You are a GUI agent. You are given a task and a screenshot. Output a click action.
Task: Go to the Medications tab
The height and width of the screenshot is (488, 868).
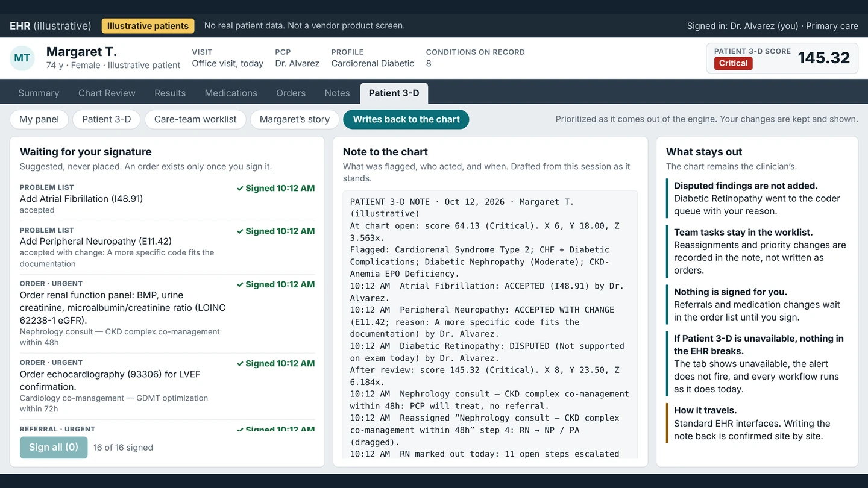click(231, 93)
